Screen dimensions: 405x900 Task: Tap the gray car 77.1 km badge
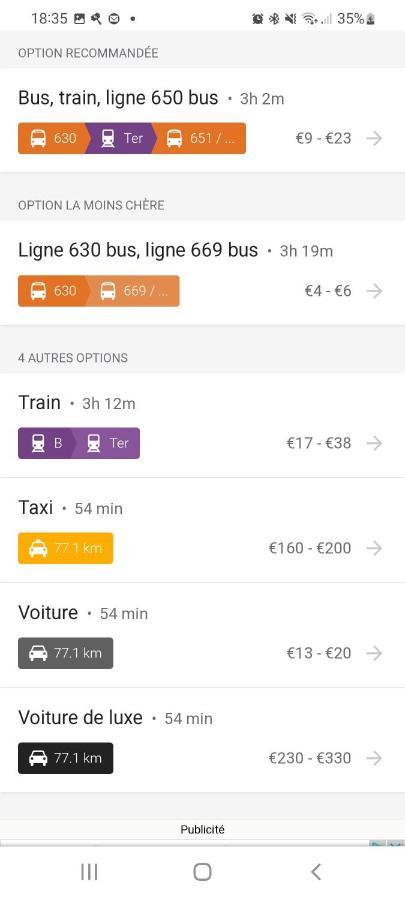(x=65, y=653)
